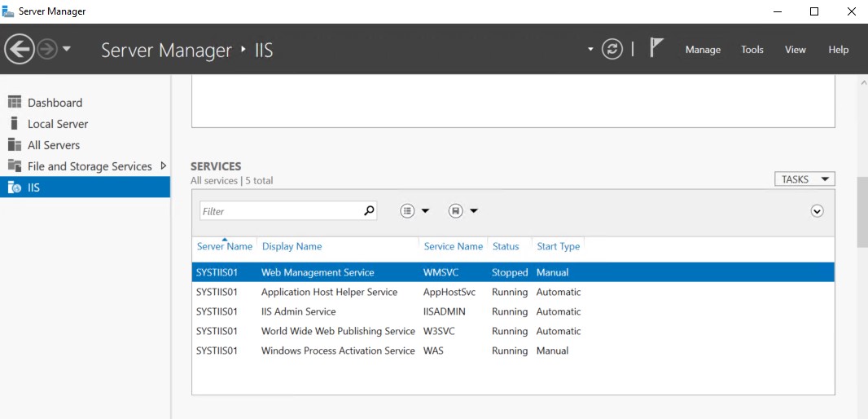The image size is (868, 419).
Task: Open the notifications flag icon
Action: 656,48
